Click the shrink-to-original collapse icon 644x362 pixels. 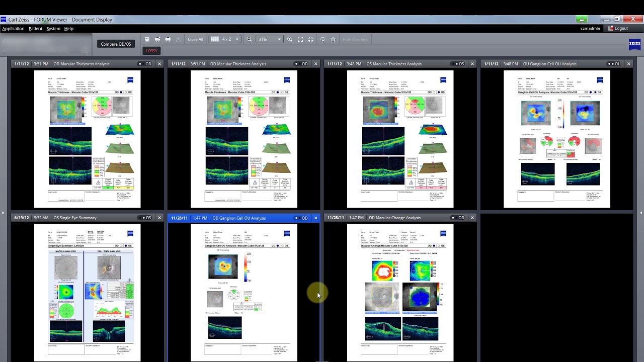point(311,39)
